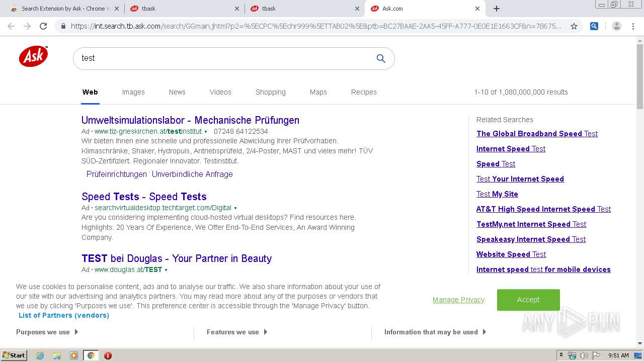
Task: Open ad dropdown for searchvirtualdesktop.techtarget.com
Action: tap(235, 208)
